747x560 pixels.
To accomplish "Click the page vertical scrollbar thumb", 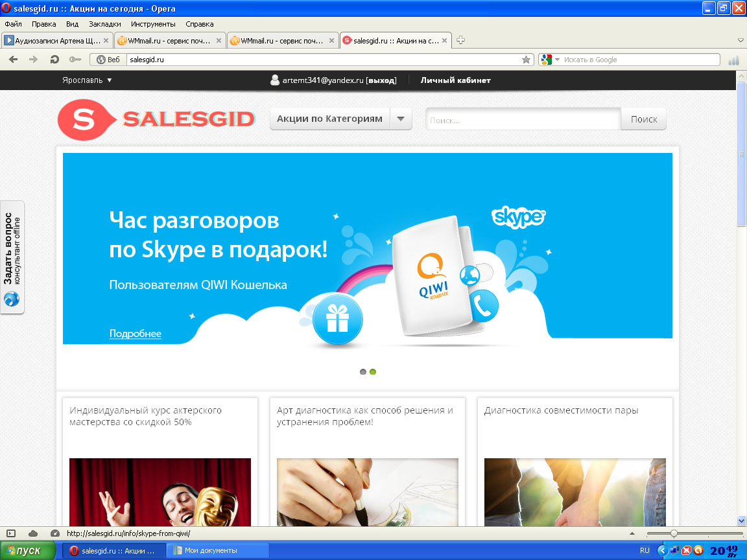I will (741, 154).
